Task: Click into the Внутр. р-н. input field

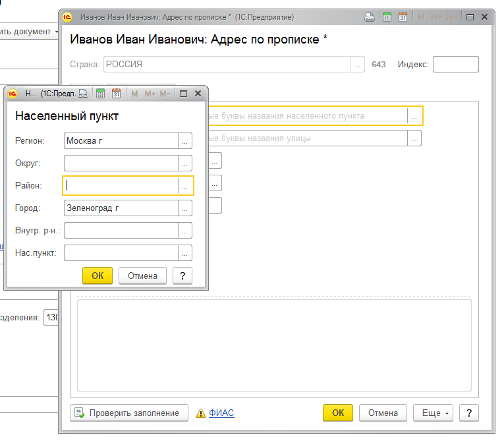Action: point(121,231)
